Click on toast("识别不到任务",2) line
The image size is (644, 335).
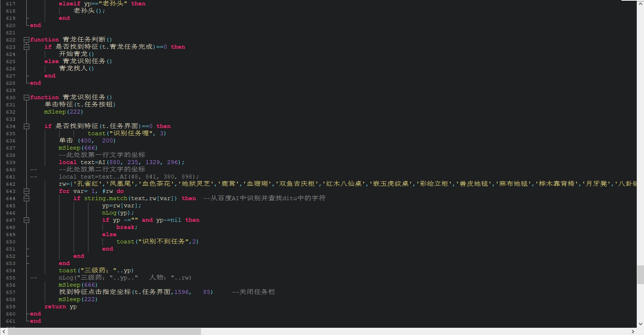pyautogui.click(x=158, y=242)
